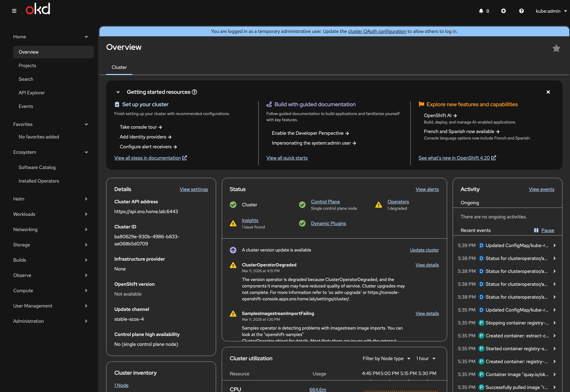
Task: Expand the User Management navigation section
Action: tap(51, 306)
